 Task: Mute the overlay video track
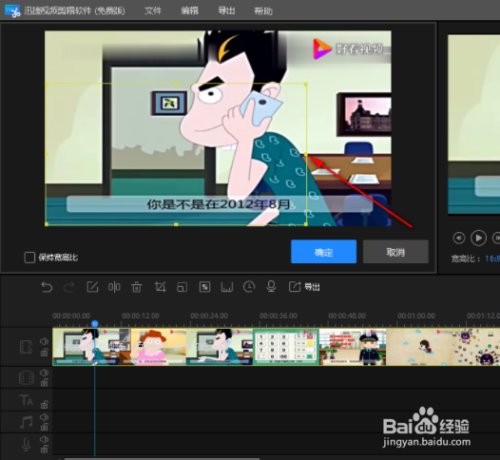(x=44, y=372)
